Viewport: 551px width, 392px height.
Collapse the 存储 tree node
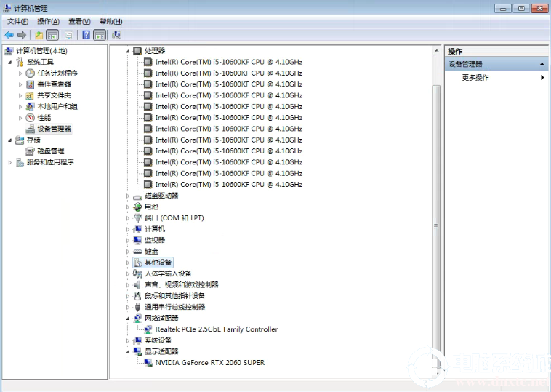pyautogui.click(x=10, y=140)
